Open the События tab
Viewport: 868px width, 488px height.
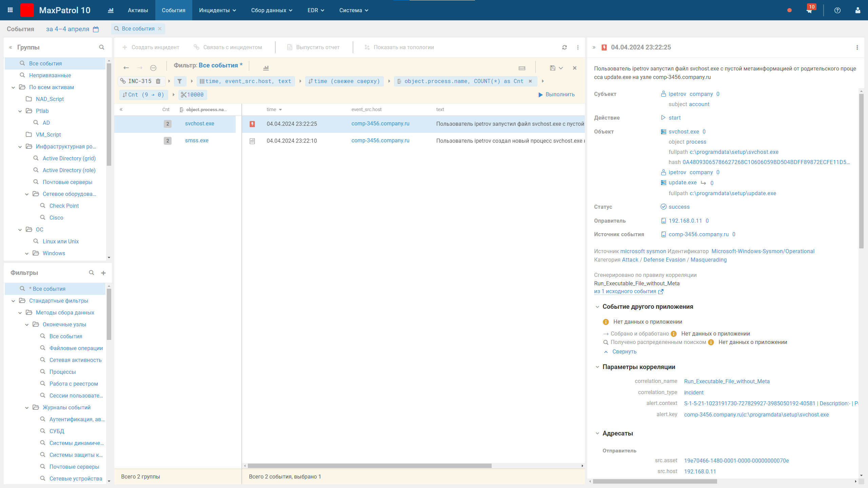(x=174, y=10)
